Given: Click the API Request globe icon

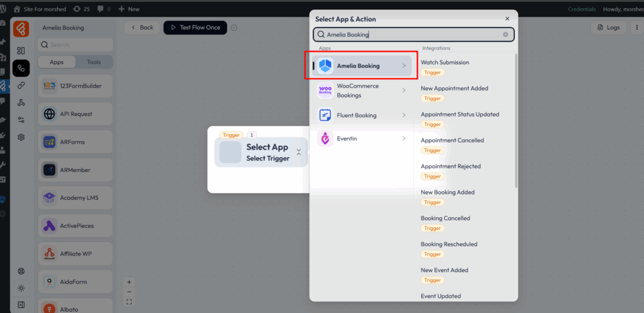Looking at the screenshot, I should (x=50, y=114).
